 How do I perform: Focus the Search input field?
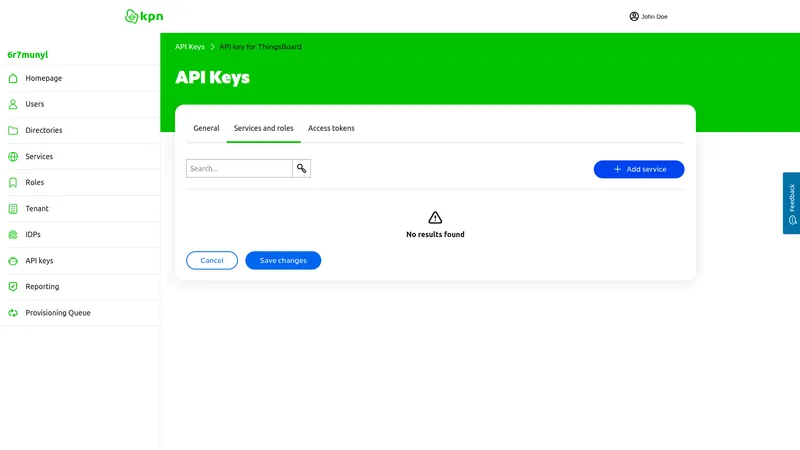(x=239, y=168)
